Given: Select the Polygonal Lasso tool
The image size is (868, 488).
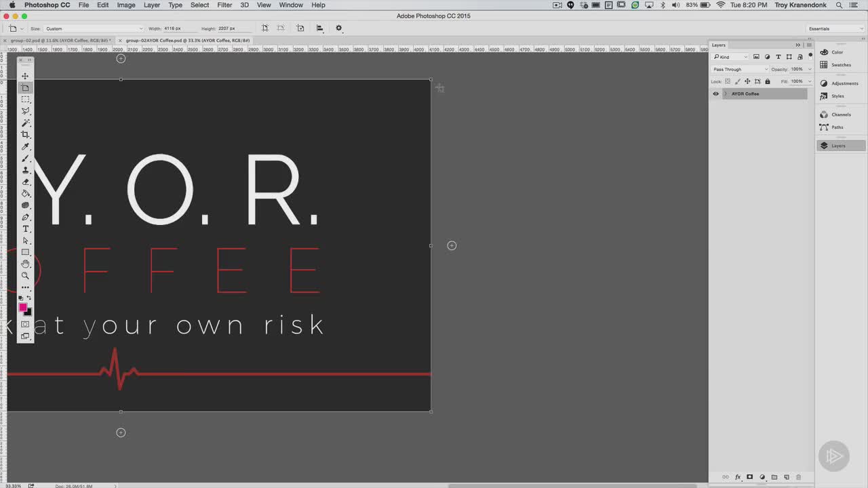Looking at the screenshot, I should 25,111.
